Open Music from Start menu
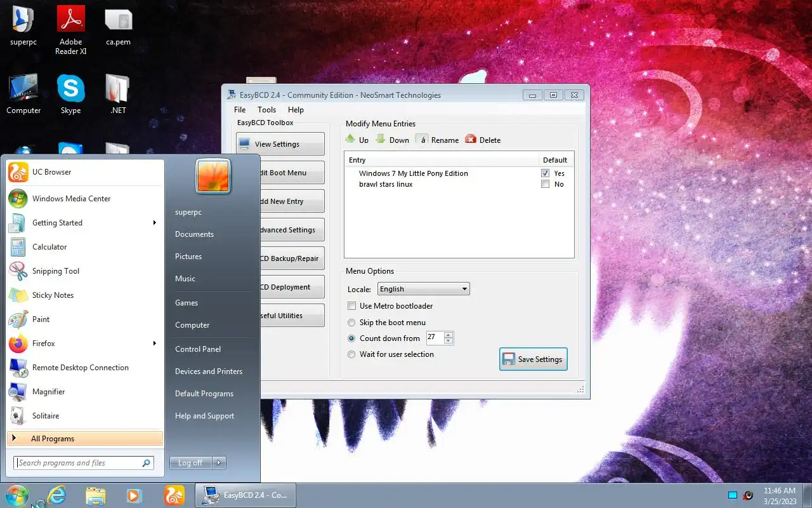812x508 pixels. (x=185, y=279)
